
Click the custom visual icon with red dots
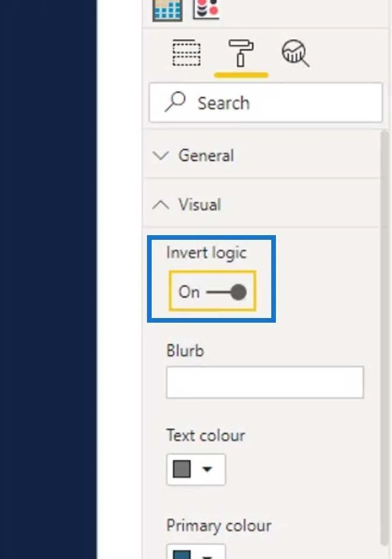206,9
